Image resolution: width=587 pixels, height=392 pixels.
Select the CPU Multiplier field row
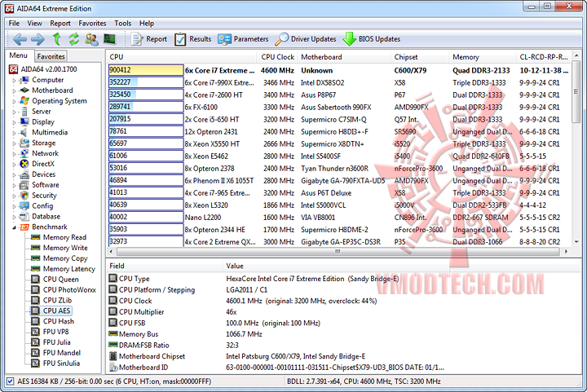(277, 312)
